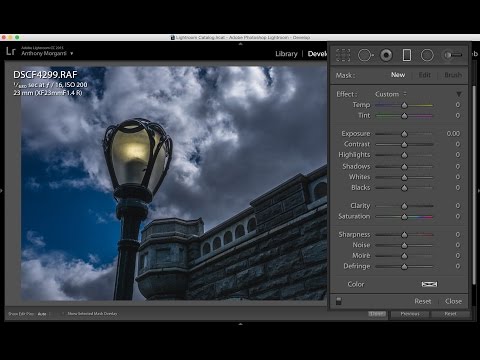The width and height of the screenshot is (480, 360).
Task: Click the Exposure slider handle
Action: 404,134
